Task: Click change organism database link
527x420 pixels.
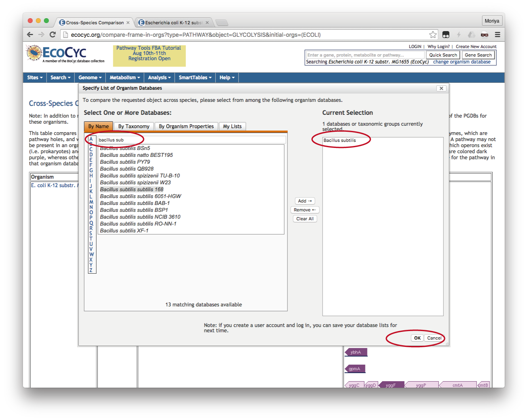Action: (x=462, y=62)
